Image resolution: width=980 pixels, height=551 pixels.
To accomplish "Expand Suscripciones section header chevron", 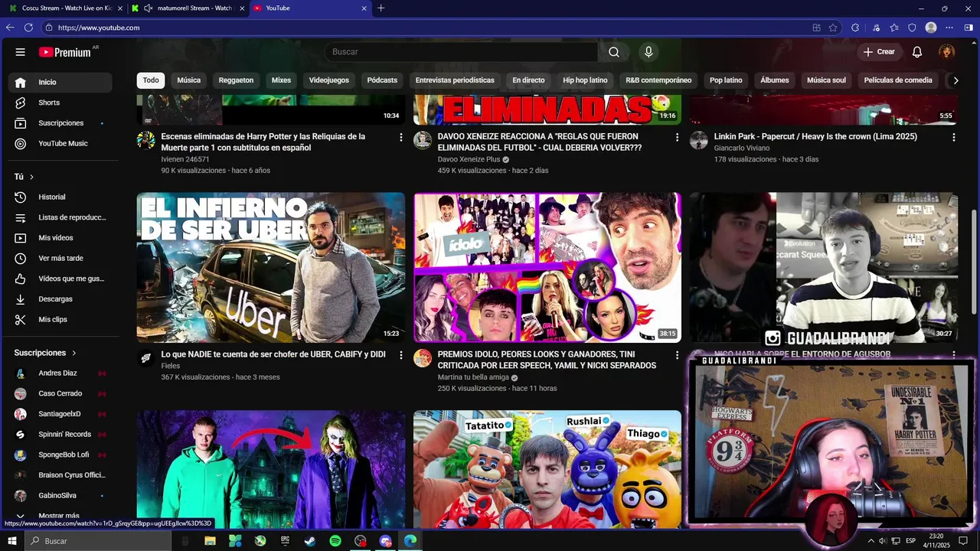I will pyautogui.click(x=74, y=353).
